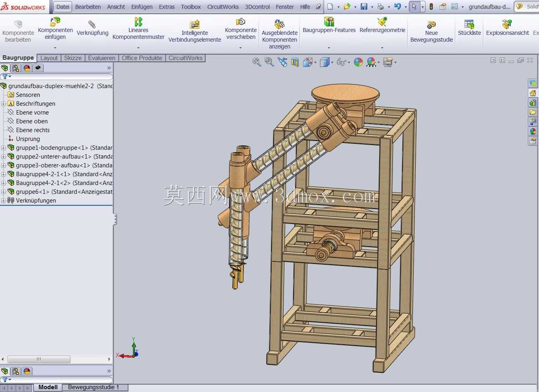Open the FeatureManager design tree tab icon
539x392 pixels.
tap(5, 68)
